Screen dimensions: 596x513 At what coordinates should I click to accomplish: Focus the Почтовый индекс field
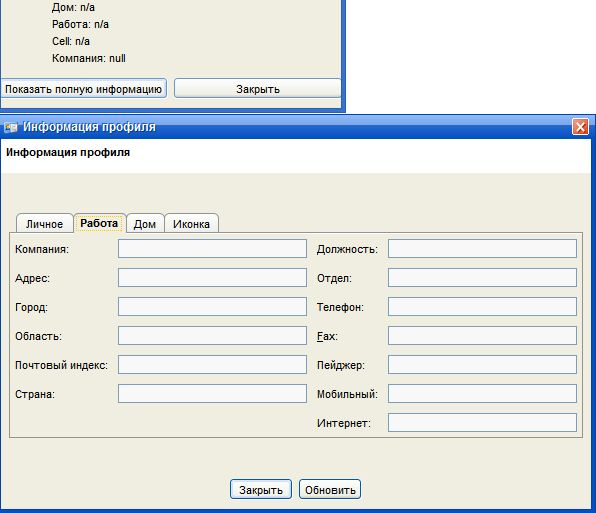(x=212, y=364)
